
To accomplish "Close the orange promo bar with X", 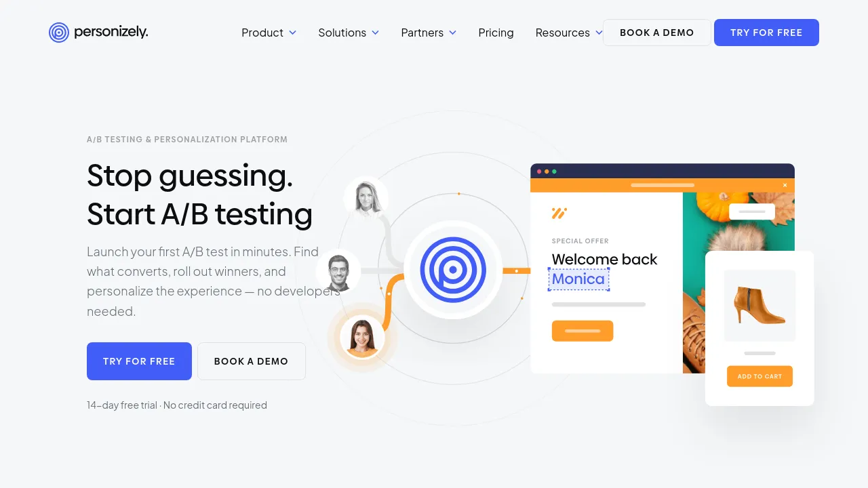I will [x=785, y=185].
